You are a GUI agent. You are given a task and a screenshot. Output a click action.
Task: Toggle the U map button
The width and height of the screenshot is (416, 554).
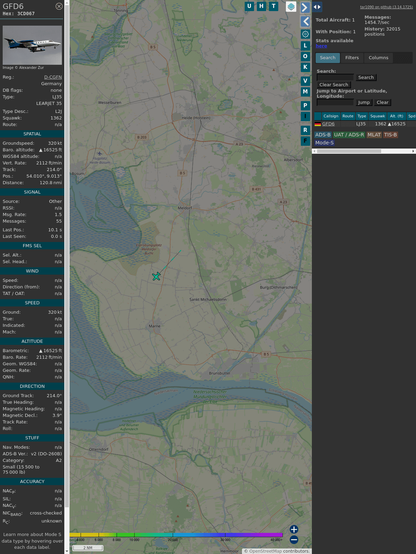tap(249, 6)
